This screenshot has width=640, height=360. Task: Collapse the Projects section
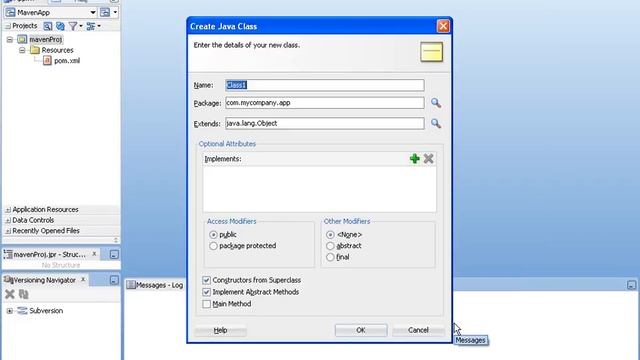click(8, 26)
